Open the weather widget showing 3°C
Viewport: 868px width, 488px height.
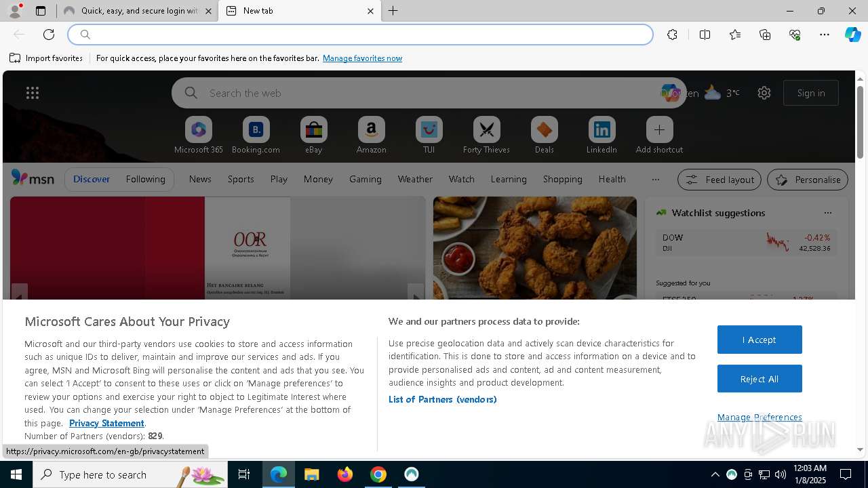click(722, 93)
